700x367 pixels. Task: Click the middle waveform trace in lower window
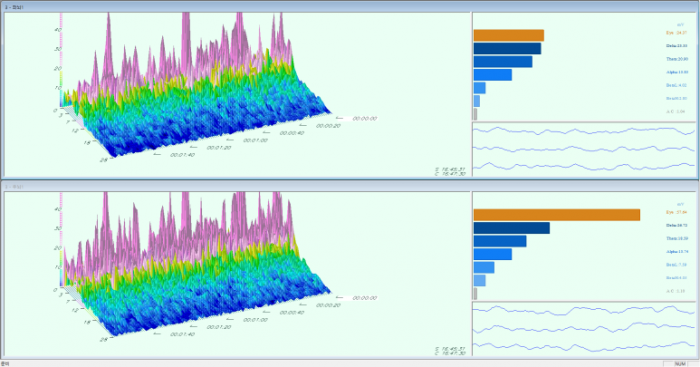tap(584, 328)
